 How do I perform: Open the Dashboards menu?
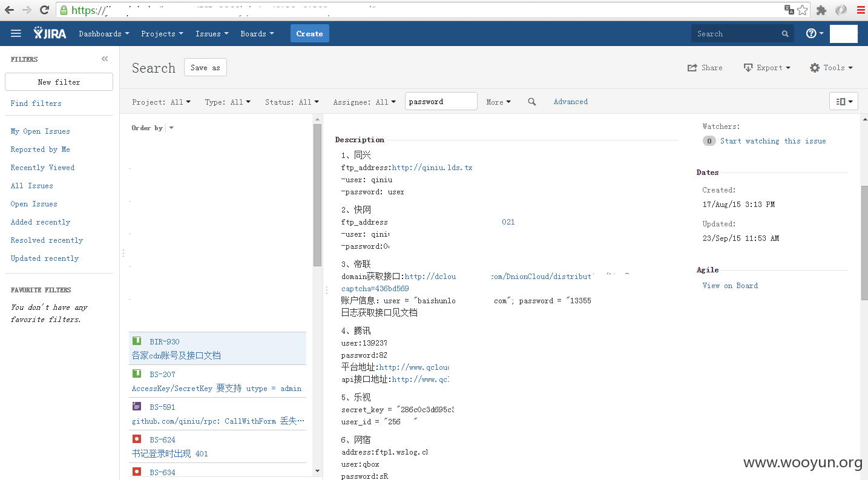tap(104, 34)
